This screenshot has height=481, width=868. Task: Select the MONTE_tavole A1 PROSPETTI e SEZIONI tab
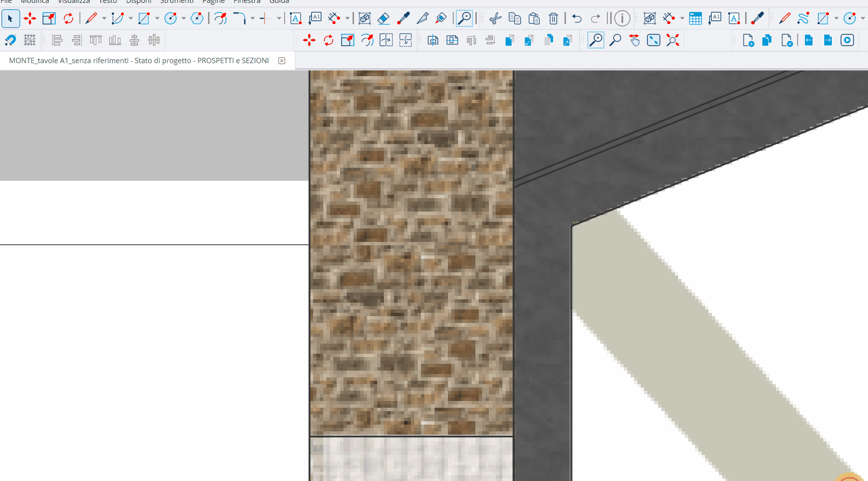click(x=139, y=61)
